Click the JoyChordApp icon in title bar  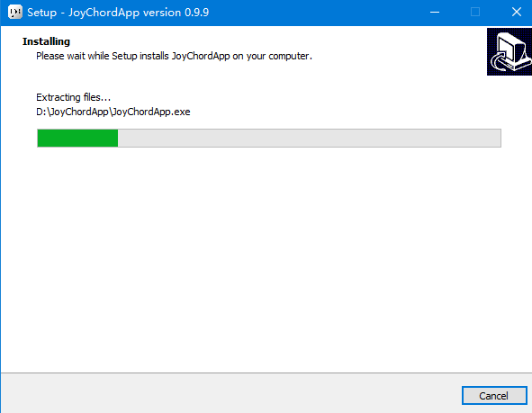click(x=15, y=13)
